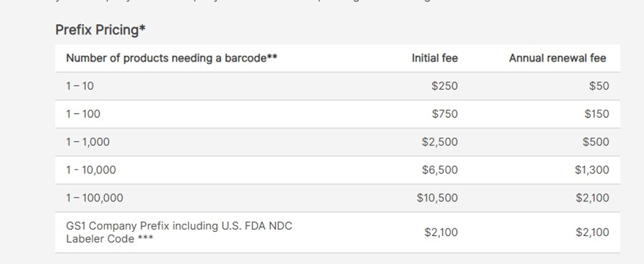Click the $250 initial fee cell

pos(445,86)
